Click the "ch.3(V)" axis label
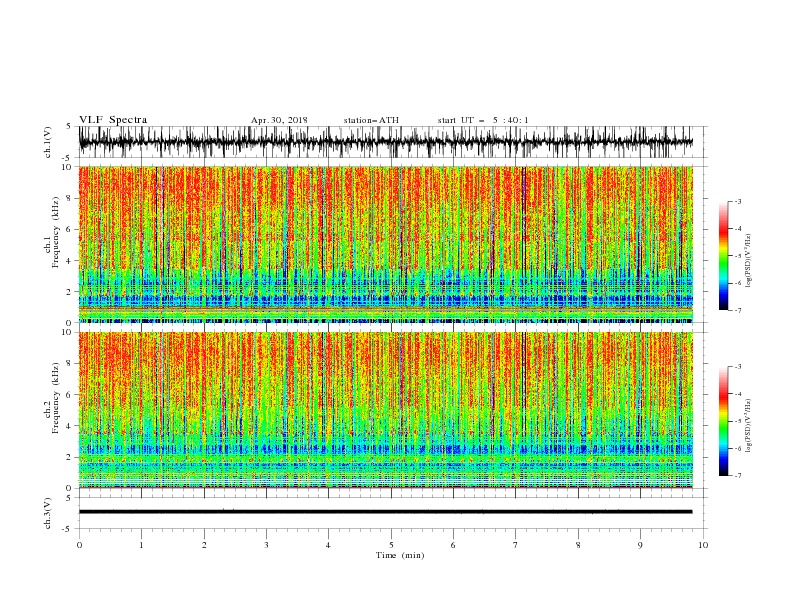792x612 pixels. pos(48,513)
